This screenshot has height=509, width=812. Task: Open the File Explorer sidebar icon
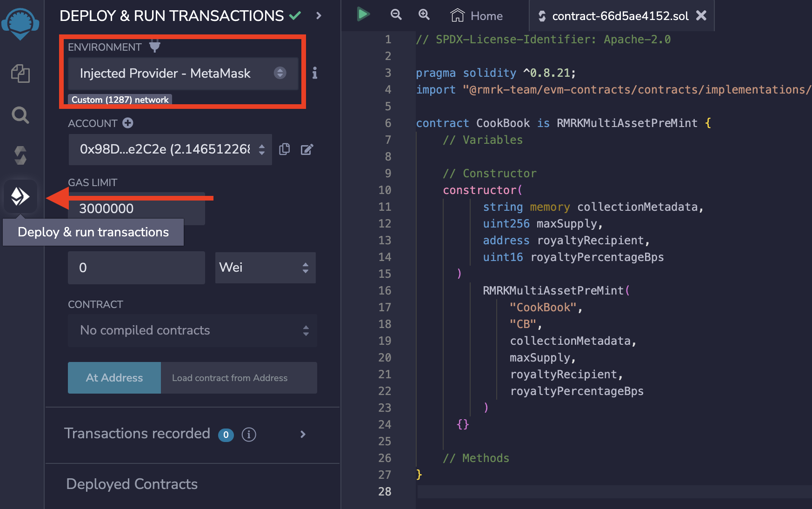pos(20,74)
